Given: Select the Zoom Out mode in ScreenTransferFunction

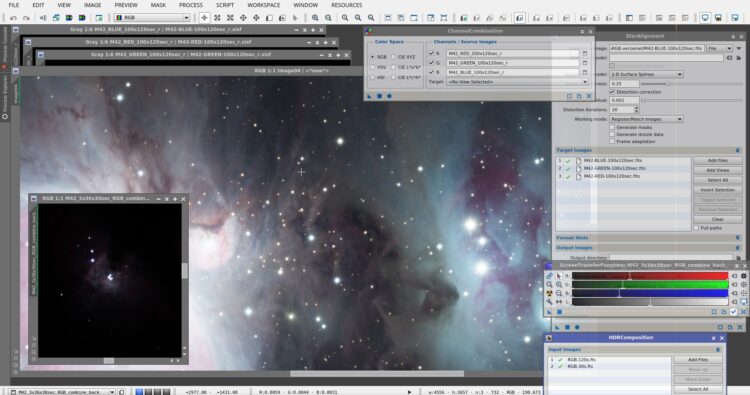Looking at the screenshot, I should pyautogui.click(x=559, y=293).
